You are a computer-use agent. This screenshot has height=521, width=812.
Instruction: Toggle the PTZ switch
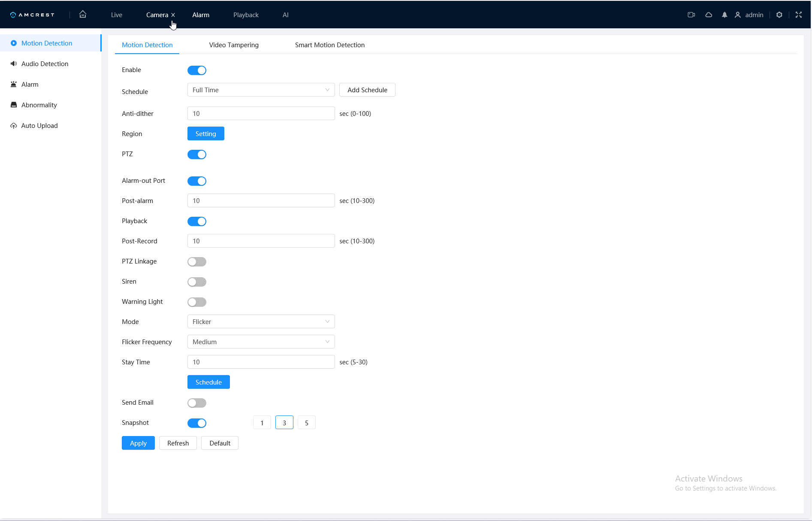pos(197,154)
